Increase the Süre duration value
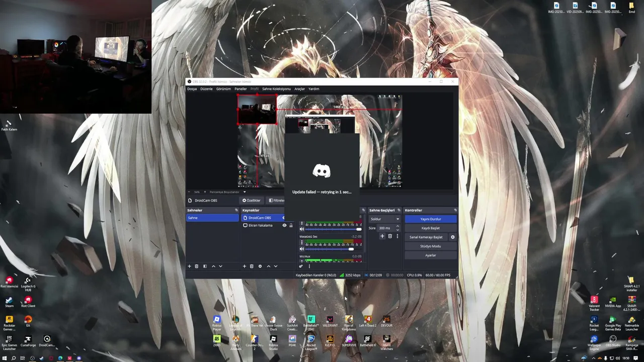644x362 pixels. pos(397,226)
